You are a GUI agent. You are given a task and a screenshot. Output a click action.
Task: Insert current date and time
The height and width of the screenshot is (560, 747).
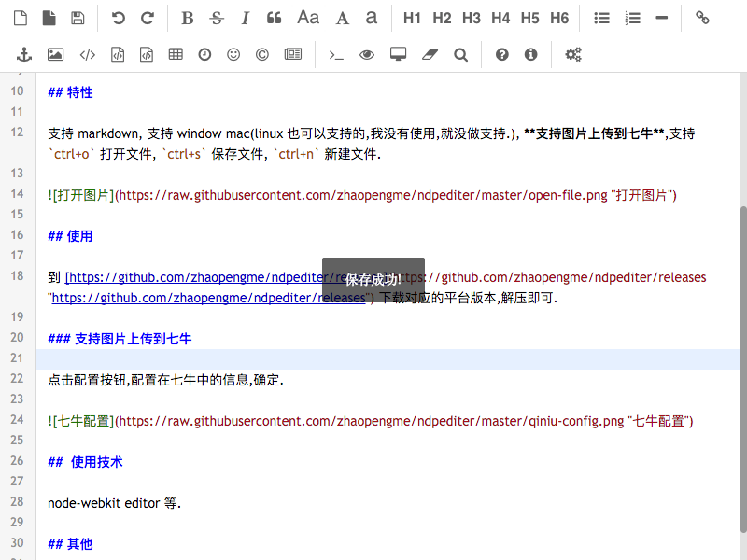click(x=204, y=55)
